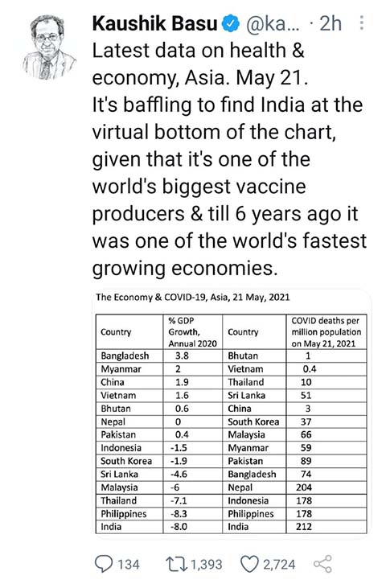Click the Bangladesh 3.8 GDP row
Image resolution: width=386 pixels, height=588 pixels.
click(x=159, y=356)
